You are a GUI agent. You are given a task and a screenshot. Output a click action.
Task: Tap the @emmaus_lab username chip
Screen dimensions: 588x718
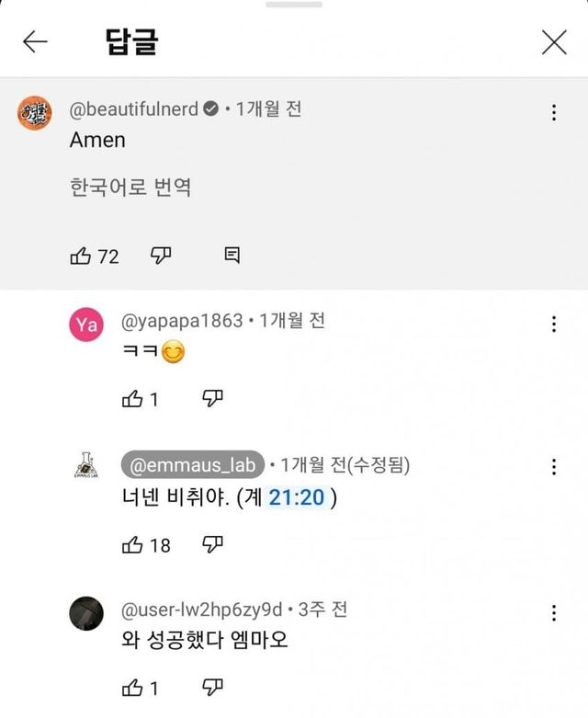click(193, 465)
